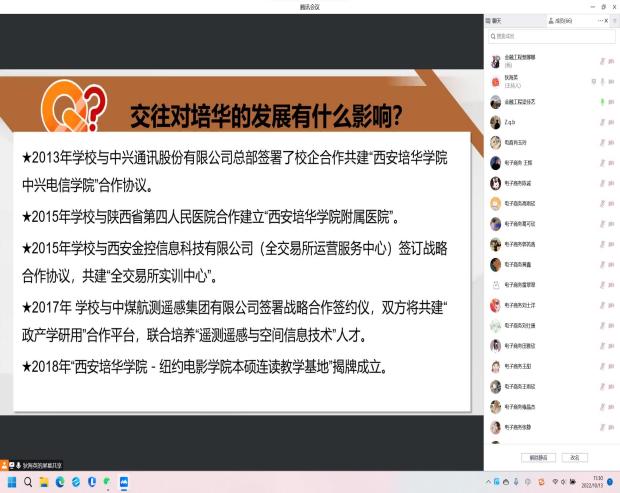Open Windows taskbar search
620x493 pixels.
(28, 482)
